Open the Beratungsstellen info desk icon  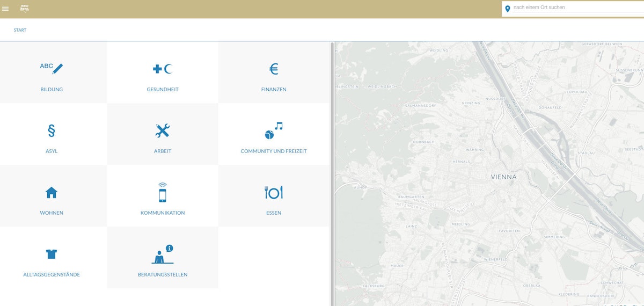click(x=163, y=254)
